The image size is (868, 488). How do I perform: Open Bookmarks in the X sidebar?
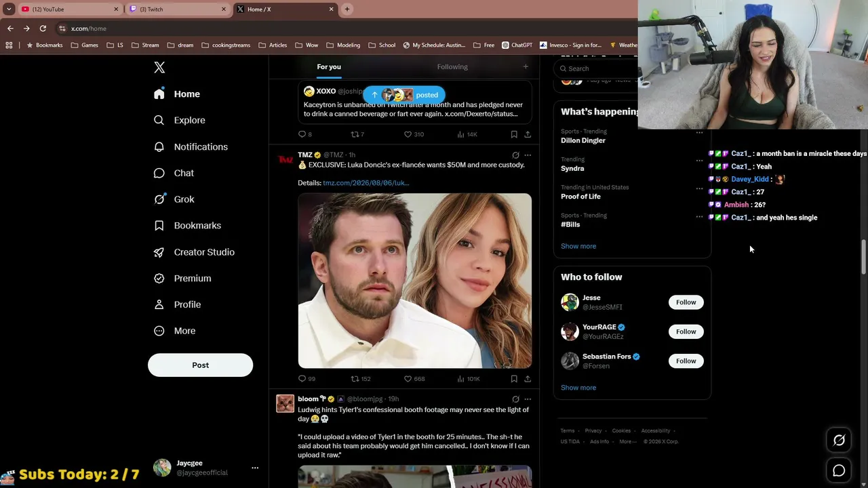[x=187, y=225]
